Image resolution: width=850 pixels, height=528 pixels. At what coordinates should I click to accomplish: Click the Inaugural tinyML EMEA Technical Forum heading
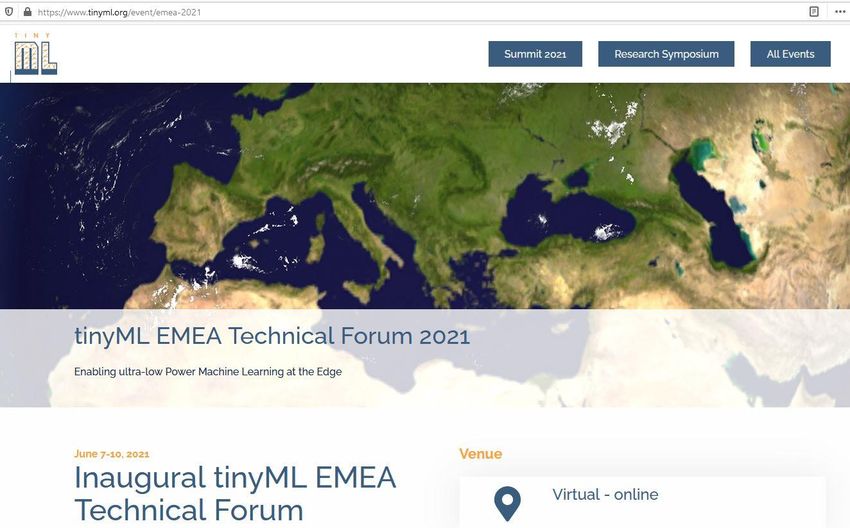pos(235,494)
